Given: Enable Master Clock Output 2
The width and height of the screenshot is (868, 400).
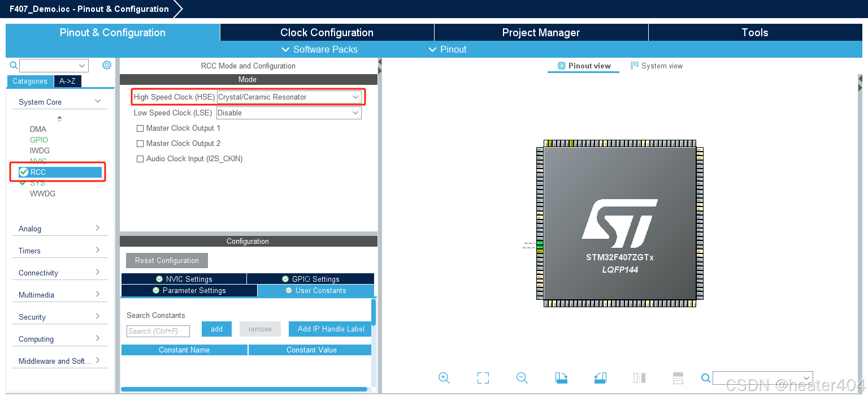Looking at the screenshot, I should 140,144.
